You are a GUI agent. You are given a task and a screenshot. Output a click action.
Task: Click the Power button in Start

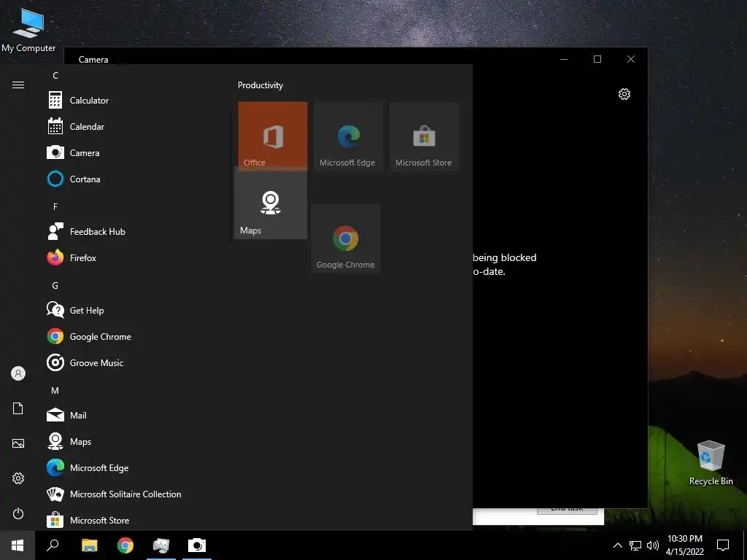(18, 513)
